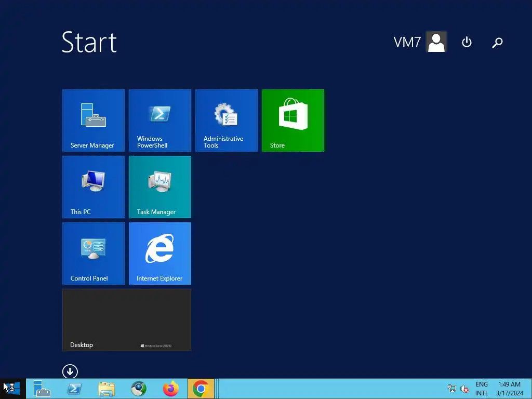This screenshot has width=532, height=399.
Task: Launch the Task Manager tile
Action: [160, 187]
